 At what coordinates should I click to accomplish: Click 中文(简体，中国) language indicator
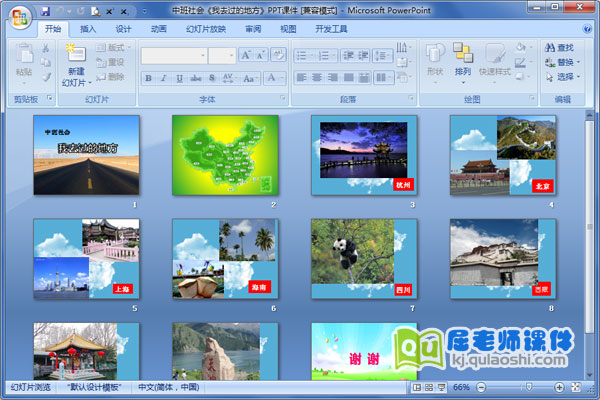point(169,387)
